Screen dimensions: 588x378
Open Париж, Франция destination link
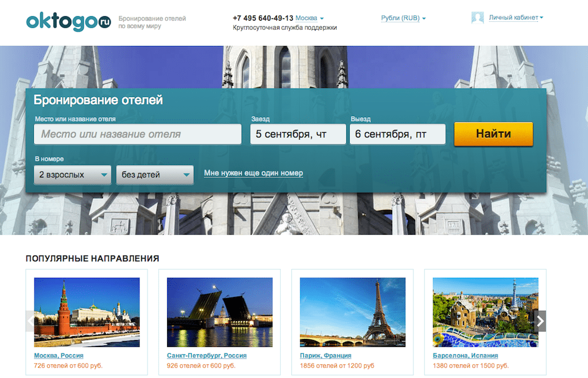(x=326, y=356)
